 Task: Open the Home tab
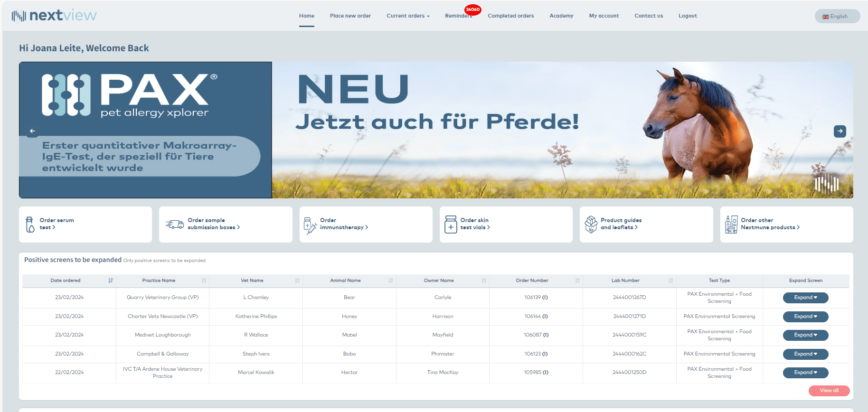(x=307, y=16)
